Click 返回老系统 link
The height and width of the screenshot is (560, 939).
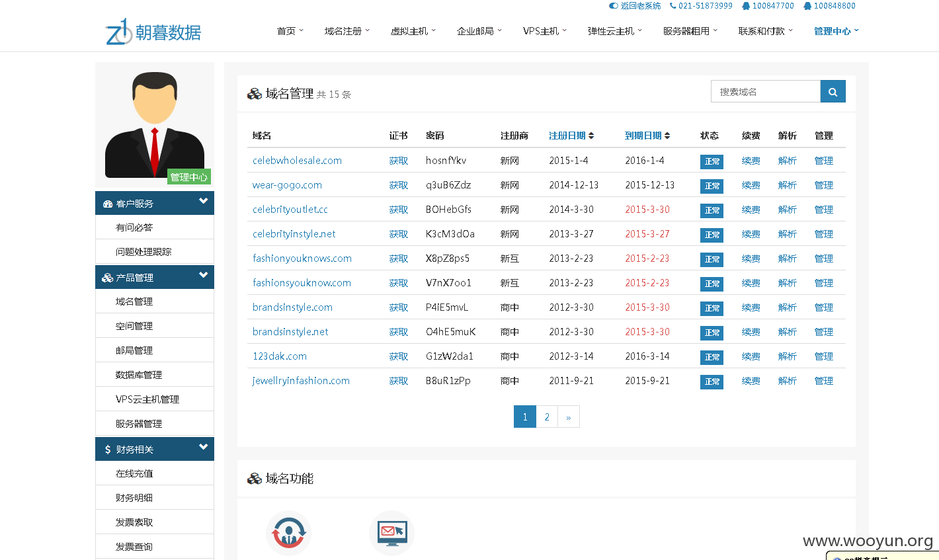click(641, 6)
